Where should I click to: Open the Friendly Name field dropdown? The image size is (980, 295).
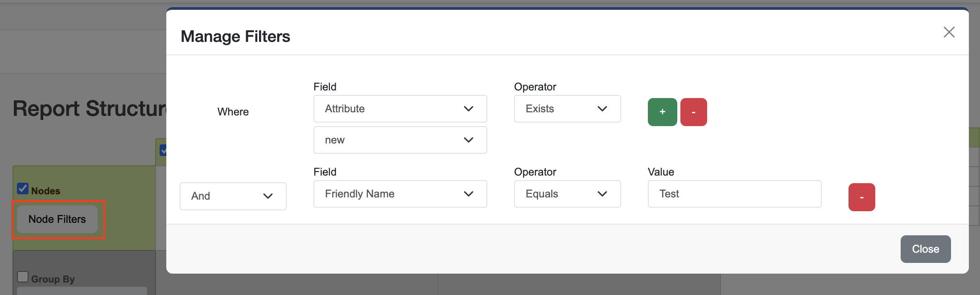tap(400, 194)
